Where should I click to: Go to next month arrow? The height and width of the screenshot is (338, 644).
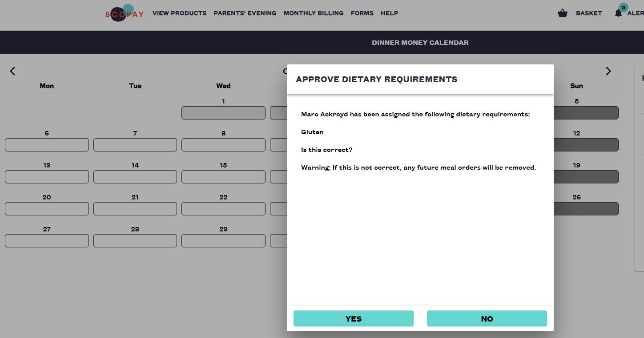(608, 71)
